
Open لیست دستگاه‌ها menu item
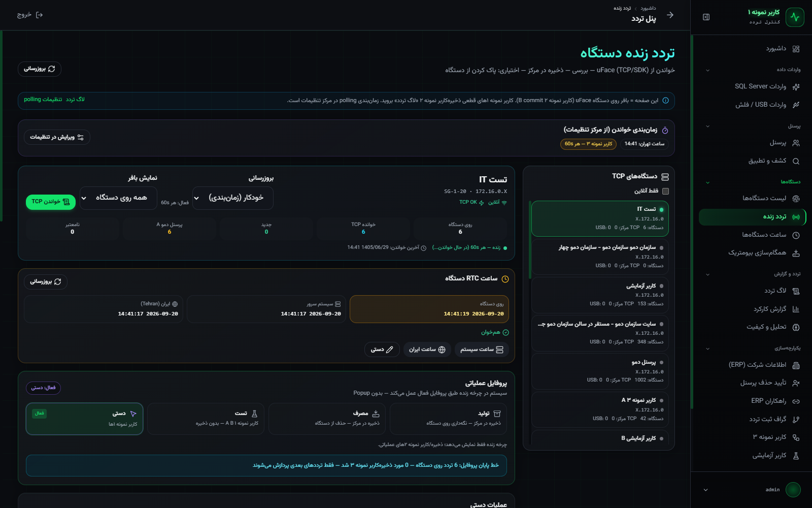(x=753, y=198)
